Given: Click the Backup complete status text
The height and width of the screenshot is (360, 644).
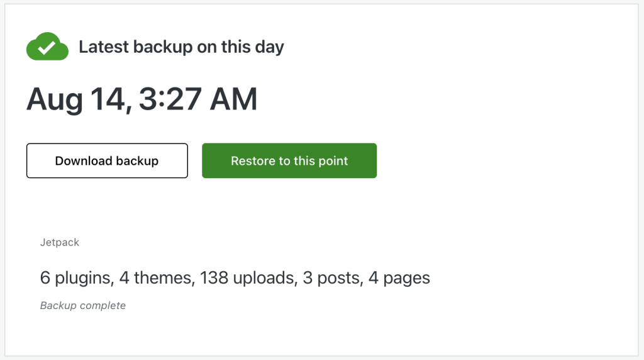Looking at the screenshot, I should pyautogui.click(x=83, y=306).
